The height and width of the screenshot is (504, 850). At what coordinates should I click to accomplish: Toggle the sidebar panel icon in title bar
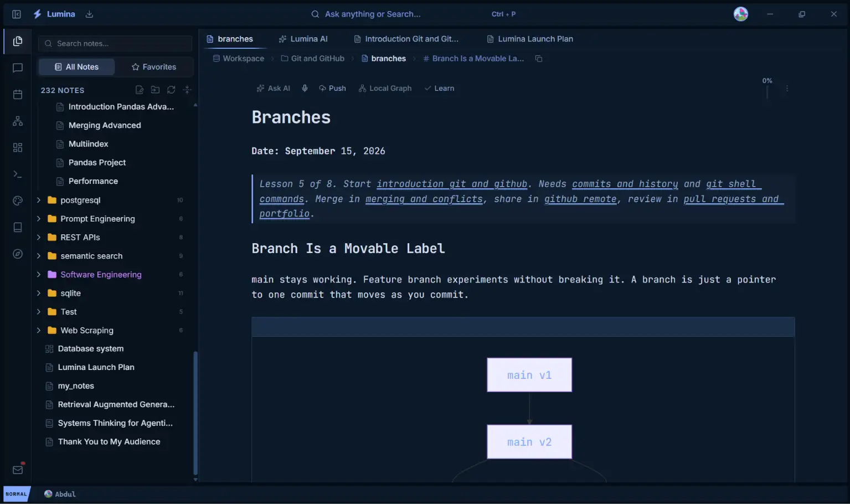click(x=17, y=14)
